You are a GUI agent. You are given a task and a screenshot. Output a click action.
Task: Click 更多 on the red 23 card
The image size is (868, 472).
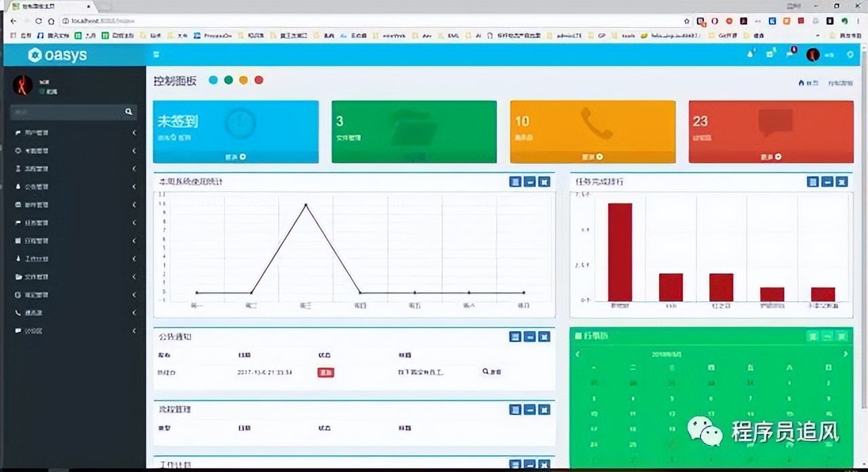771,157
